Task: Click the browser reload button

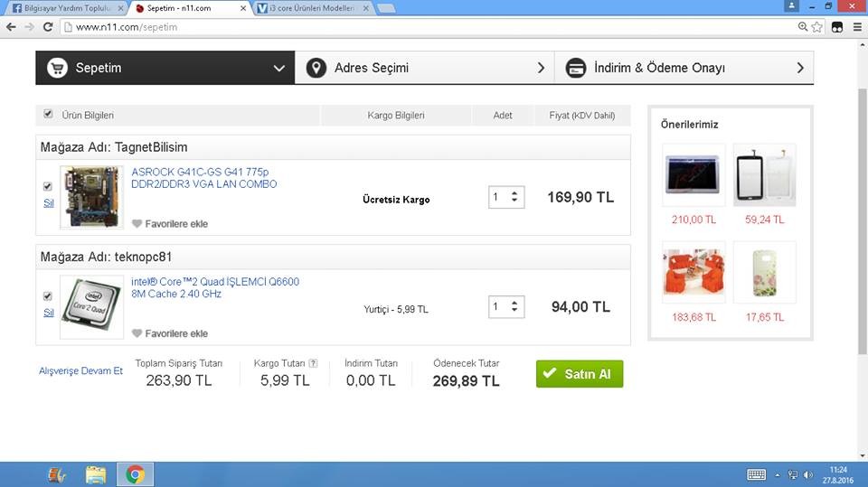Action: (x=47, y=27)
